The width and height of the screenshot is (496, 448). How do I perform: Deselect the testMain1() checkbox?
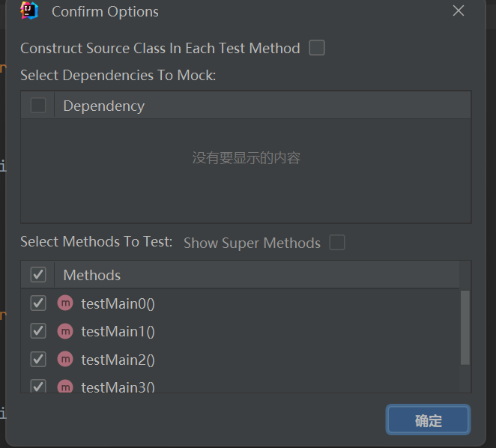tap(38, 331)
